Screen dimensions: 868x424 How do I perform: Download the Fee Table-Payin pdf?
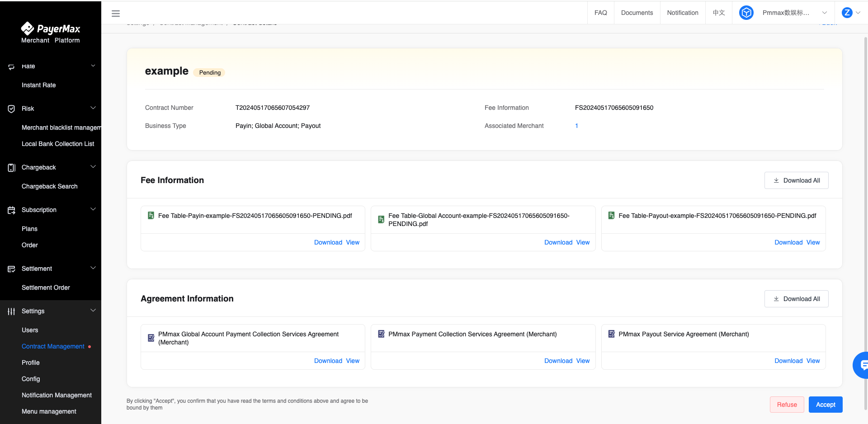(328, 242)
